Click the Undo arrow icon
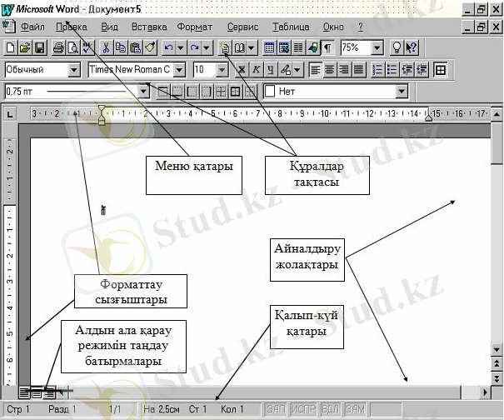504x420 pixels. pyautogui.click(x=169, y=48)
